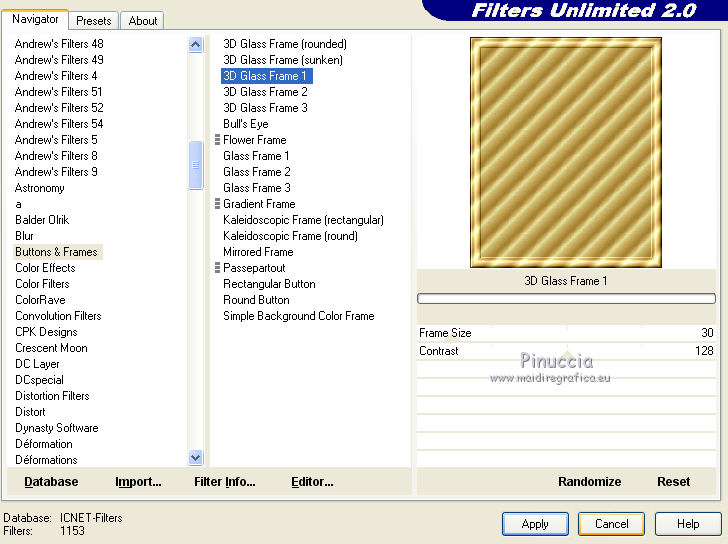Select Andrew's Filters 51 category

[58, 92]
